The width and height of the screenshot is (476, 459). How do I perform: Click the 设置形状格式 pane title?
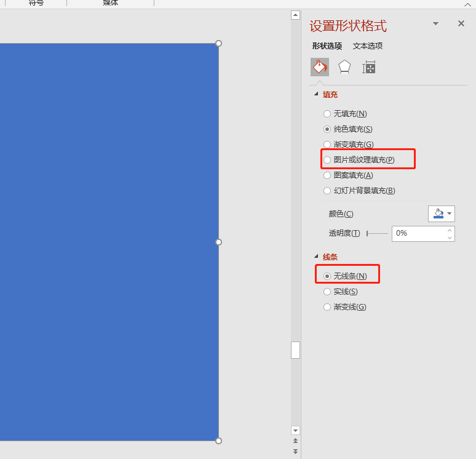pos(348,26)
